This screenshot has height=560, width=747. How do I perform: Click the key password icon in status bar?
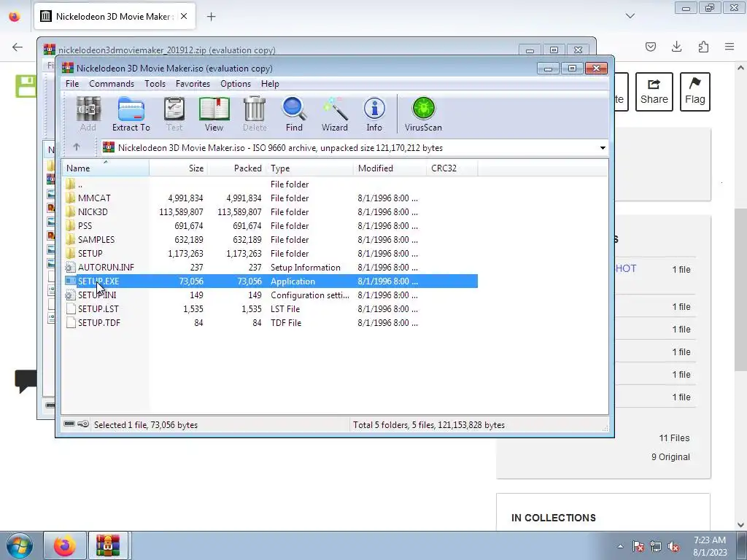[x=83, y=424]
